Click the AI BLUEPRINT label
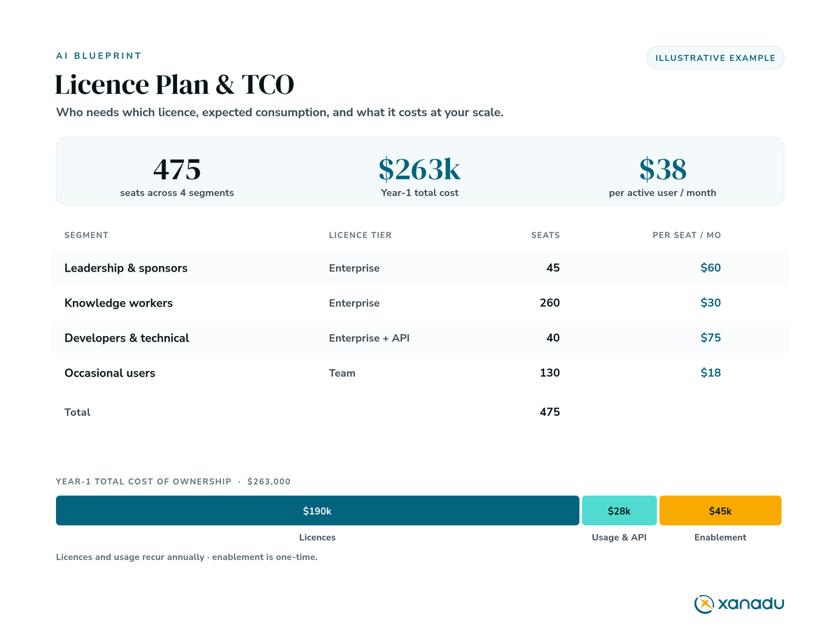840x630 pixels. [99, 55]
